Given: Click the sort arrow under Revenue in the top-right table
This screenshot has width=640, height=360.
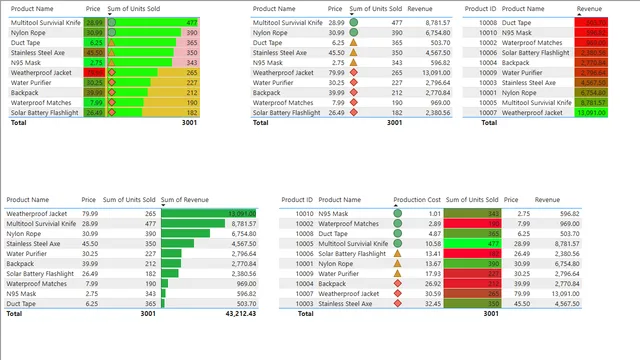Looking at the screenshot, I should (x=579, y=14).
